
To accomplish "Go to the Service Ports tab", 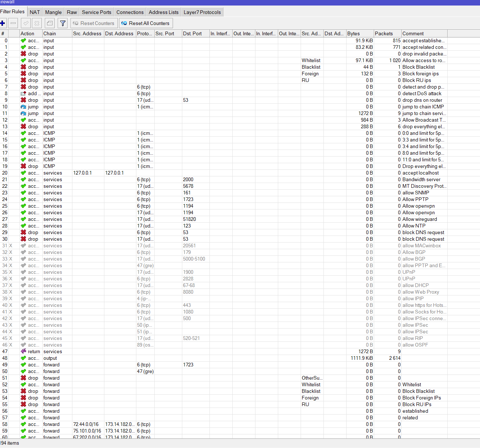I will click(x=97, y=12).
